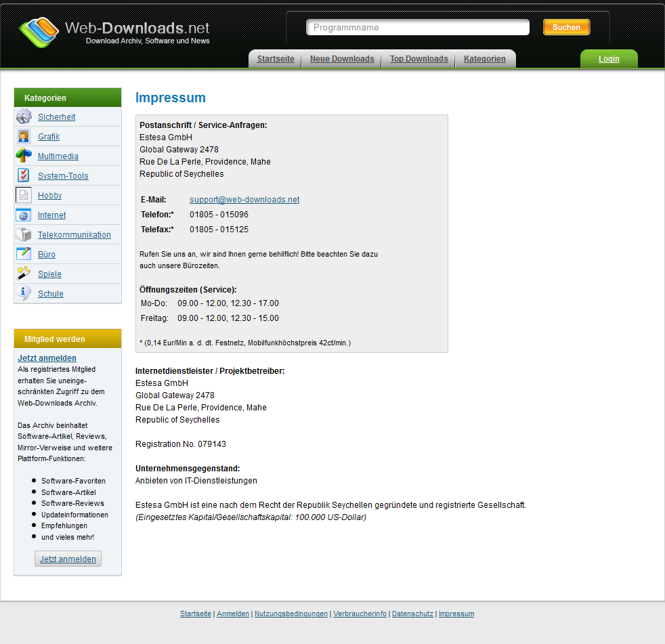Viewport: 665px width, 644px height.
Task: Open the Telekommunikation category link
Action: (x=74, y=235)
